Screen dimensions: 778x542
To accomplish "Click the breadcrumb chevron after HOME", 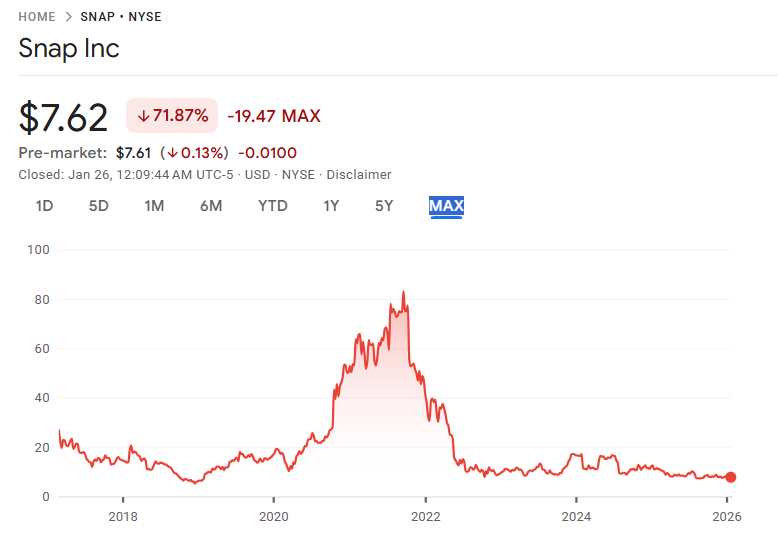I will click(x=68, y=17).
